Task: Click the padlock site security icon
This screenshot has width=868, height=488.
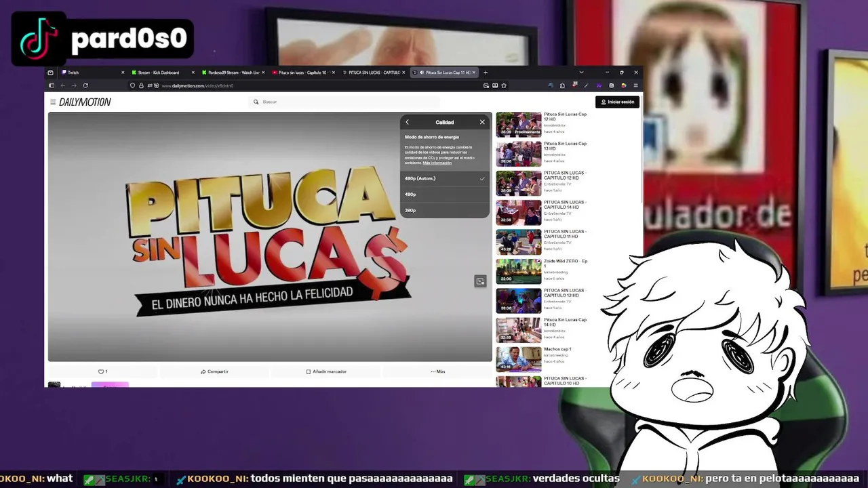Action: pyautogui.click(x=141, y=85)
